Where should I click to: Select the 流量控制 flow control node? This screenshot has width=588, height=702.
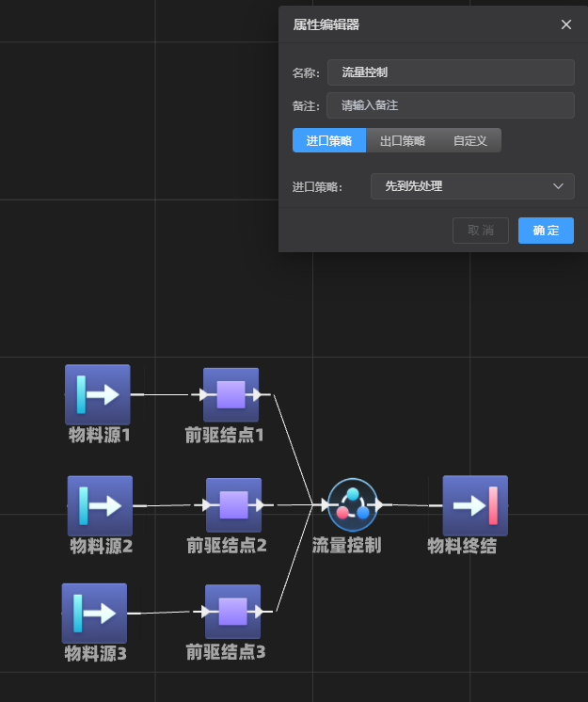point(353,505)
